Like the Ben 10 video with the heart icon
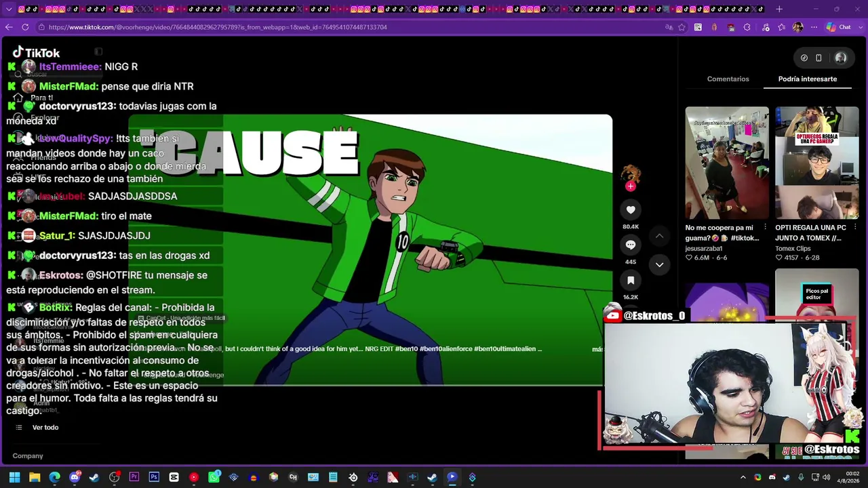Screen dimensions: 868x488 tap(631, 210)
